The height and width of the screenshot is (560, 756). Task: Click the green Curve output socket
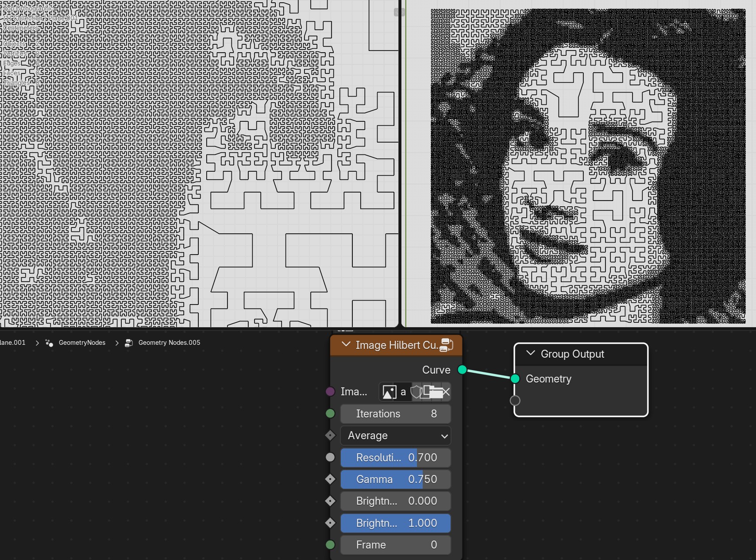point(462,370)
